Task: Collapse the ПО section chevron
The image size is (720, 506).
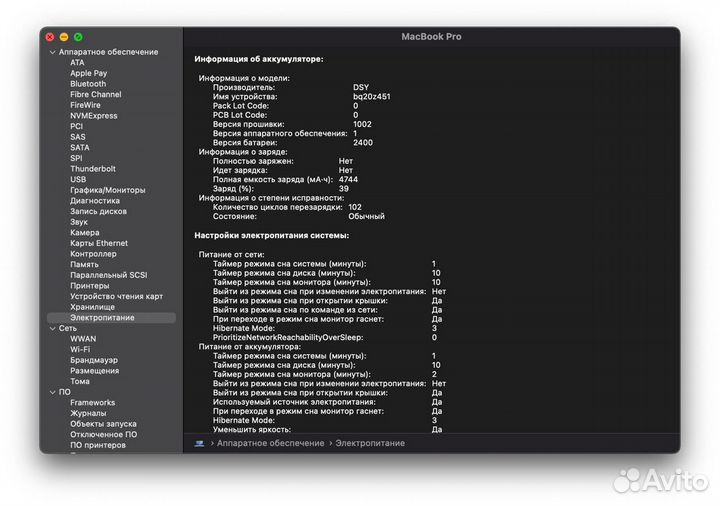Action: [52, 393]
